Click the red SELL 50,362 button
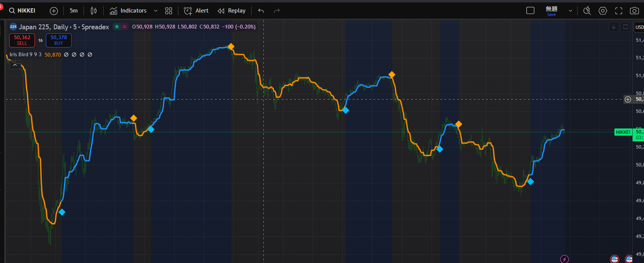 [22, 40]
